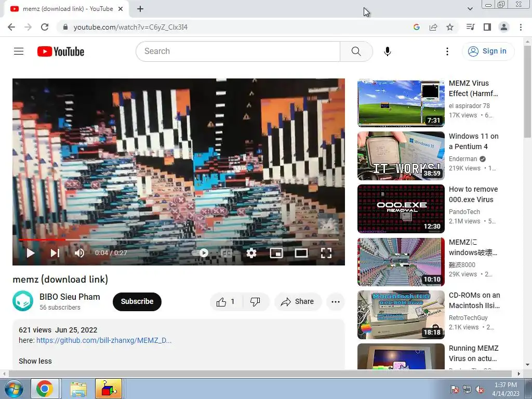Open CD-ROMs on a Macintosh IIsi thumbnail
The height and width of the screenshot is (399, 532).
401,315
